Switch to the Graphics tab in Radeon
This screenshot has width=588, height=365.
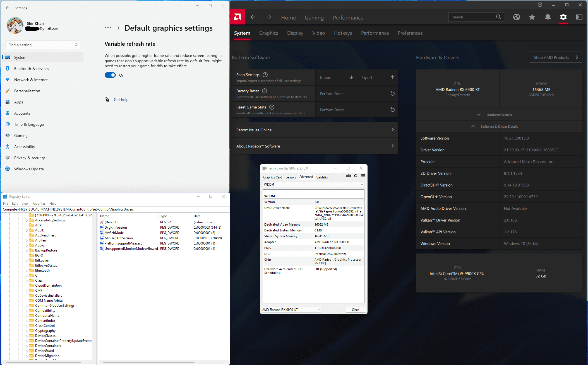coord(268,33)
